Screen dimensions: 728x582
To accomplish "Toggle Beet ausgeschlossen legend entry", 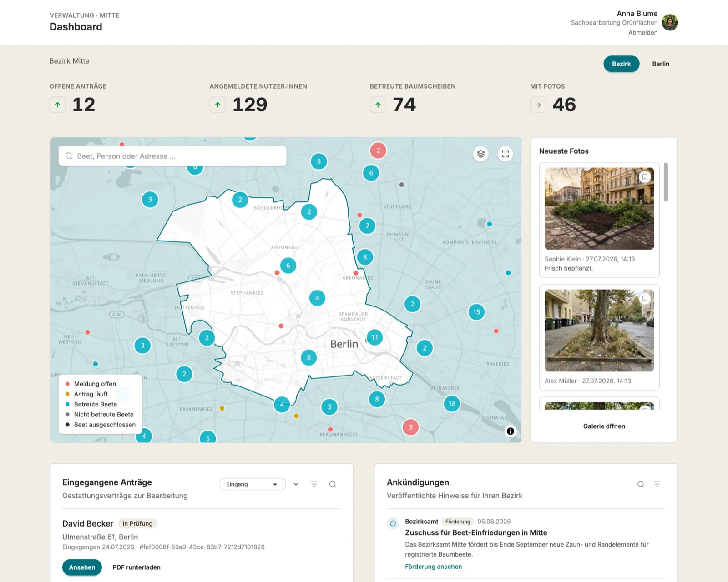I will 100,425.
